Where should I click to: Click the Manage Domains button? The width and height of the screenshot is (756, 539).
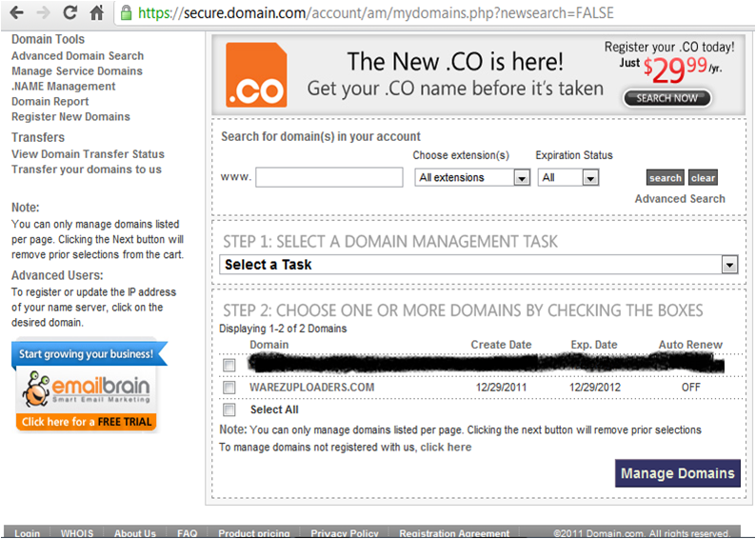677,473
